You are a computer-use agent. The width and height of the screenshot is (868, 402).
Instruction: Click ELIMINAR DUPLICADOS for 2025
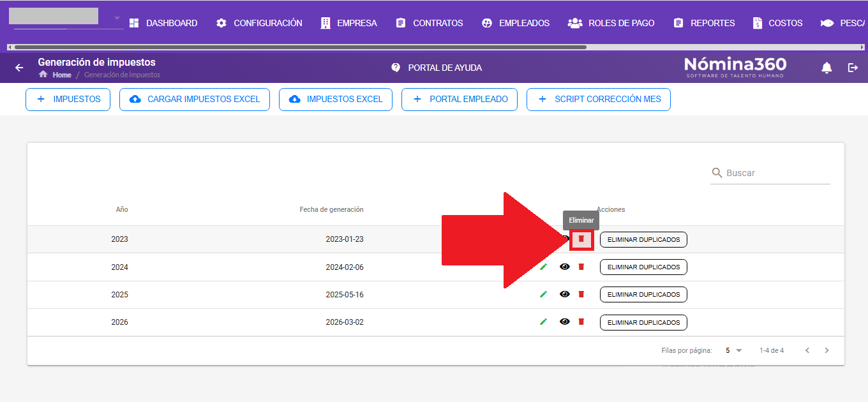pos(643,295)
